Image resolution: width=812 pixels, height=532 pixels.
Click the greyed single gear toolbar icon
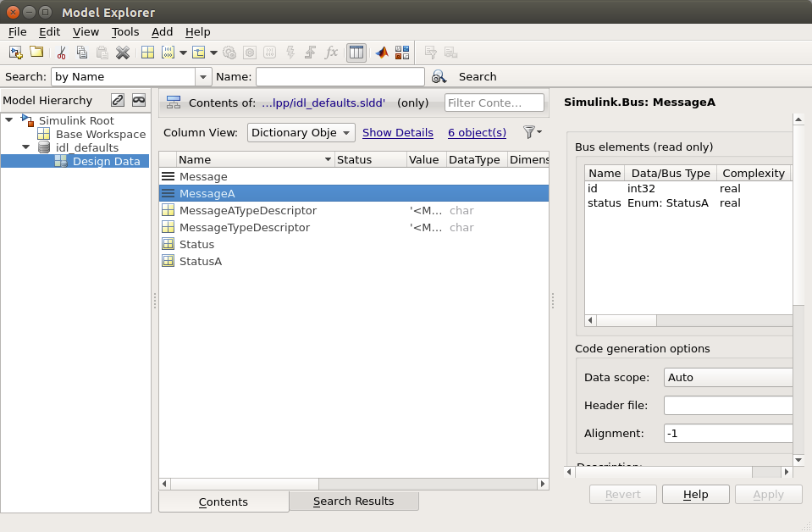pos(250,53)
